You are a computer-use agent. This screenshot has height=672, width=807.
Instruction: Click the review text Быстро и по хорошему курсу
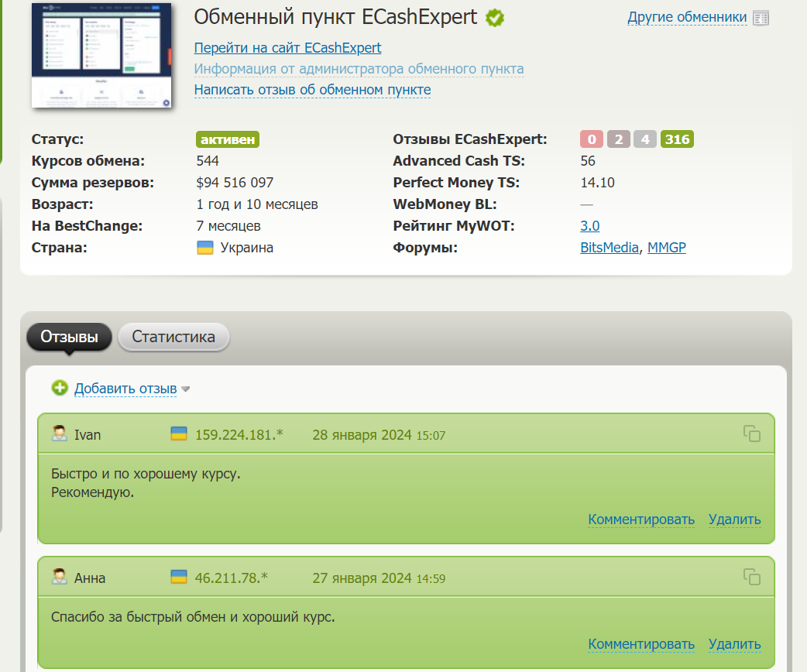(x=146, y=473)
